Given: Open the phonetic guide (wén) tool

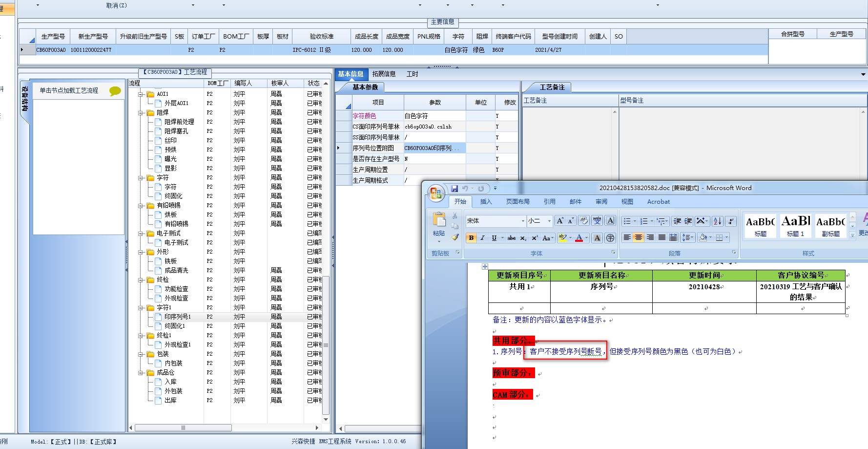Looking at the screenshot, I should tap(597, 221).
